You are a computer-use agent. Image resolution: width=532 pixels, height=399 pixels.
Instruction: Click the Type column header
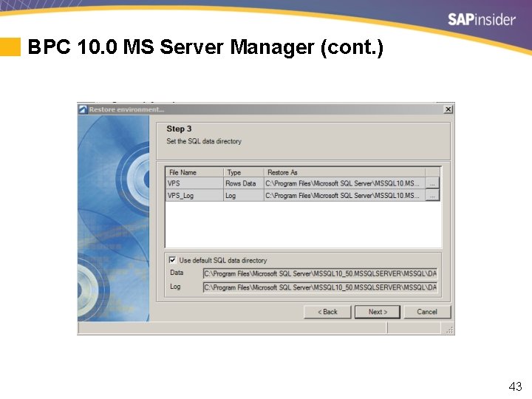coord(244,172)
